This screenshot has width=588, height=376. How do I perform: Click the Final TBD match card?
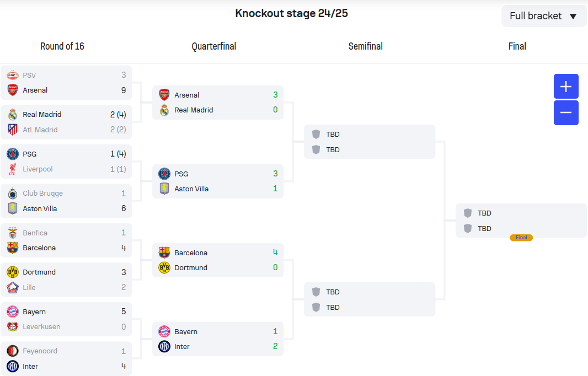point(521,221)
